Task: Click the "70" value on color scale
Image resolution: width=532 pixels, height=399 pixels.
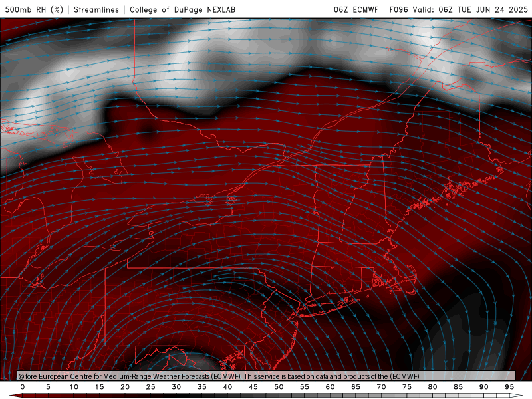Action: (x=381, y=387)
